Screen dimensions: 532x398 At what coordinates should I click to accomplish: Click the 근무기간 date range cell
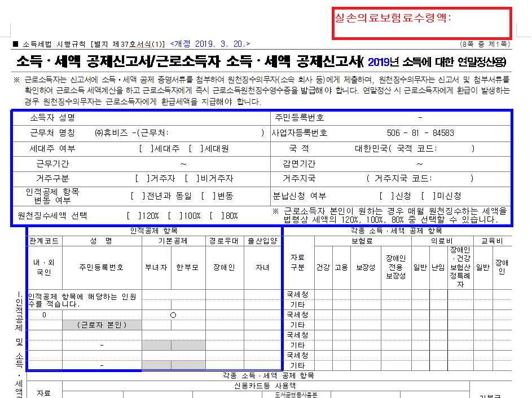tap(183, 164)
